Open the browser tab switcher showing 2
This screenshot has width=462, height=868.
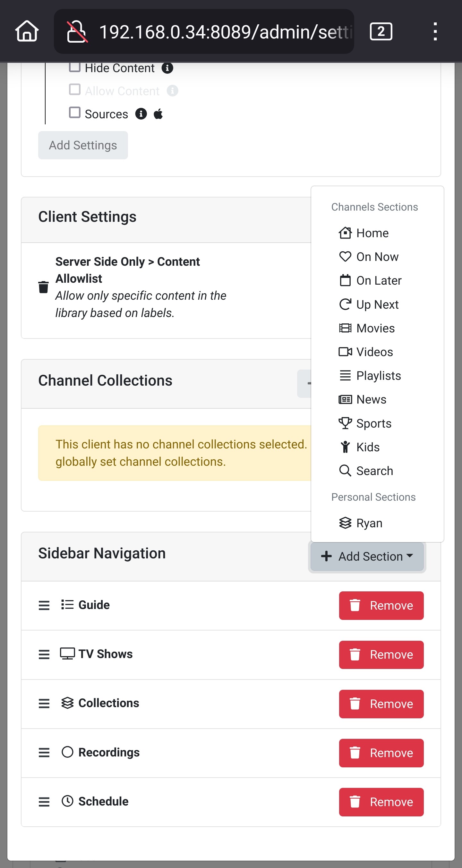tap(381, 32)
